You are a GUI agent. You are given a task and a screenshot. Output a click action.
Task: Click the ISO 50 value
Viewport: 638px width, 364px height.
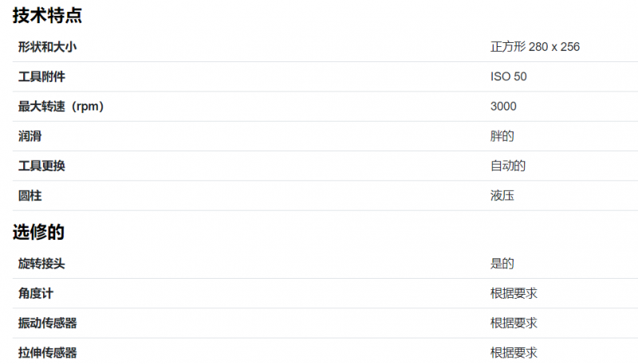coord(508,76)
